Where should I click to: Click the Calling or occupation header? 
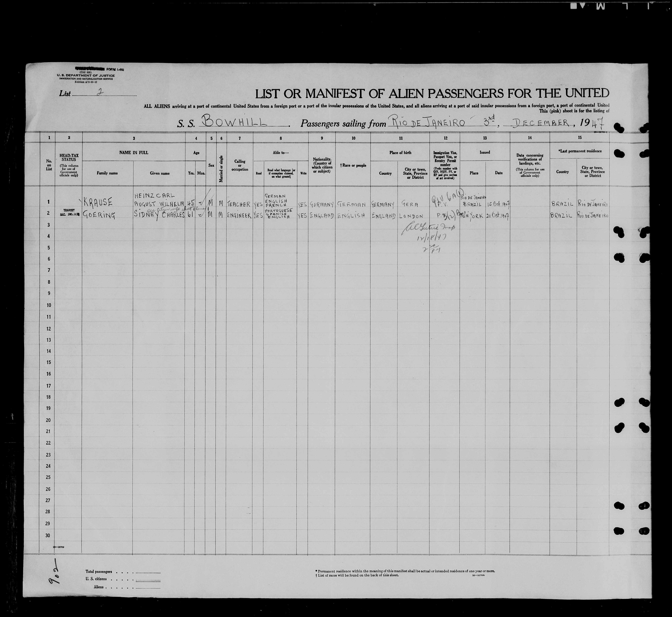tap(240, 165)
